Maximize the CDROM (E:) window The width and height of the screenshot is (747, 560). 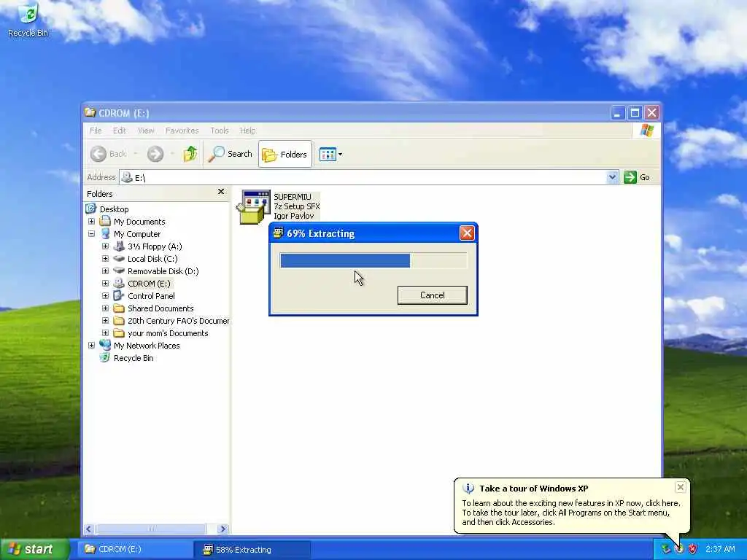tap(635, 113)
